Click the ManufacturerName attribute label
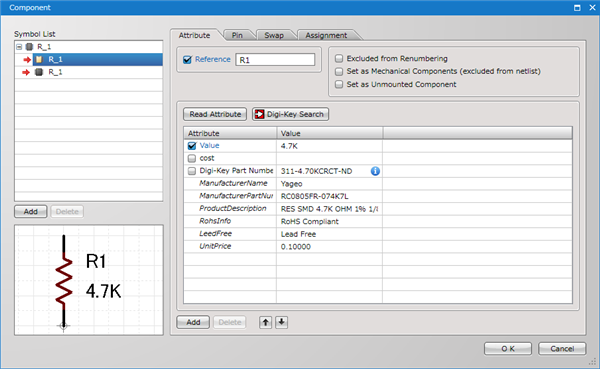Image resolution: width=600 pixels, height=369 pixels. pyautogui.click(x=233, y=183)
